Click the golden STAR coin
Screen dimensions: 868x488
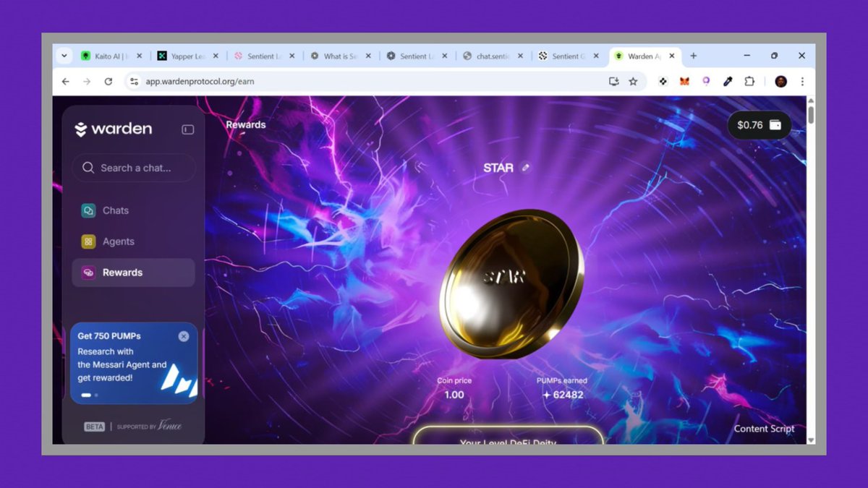click(511, 284)
